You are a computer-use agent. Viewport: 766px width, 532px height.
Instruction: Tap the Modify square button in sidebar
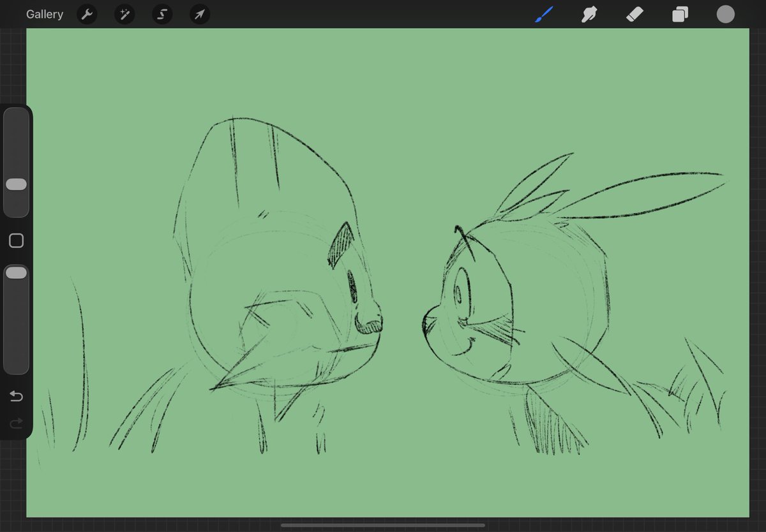(16, 240)
